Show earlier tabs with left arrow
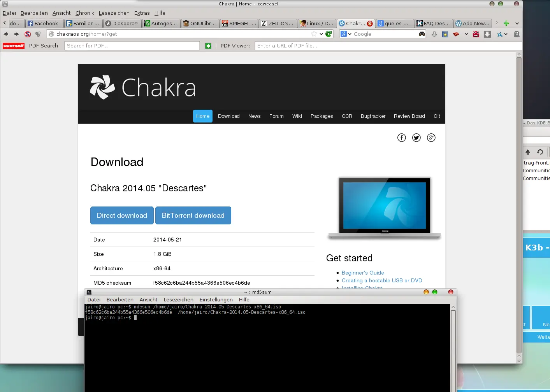Screen dimensions: 550x392 click(x=4, y=23)
